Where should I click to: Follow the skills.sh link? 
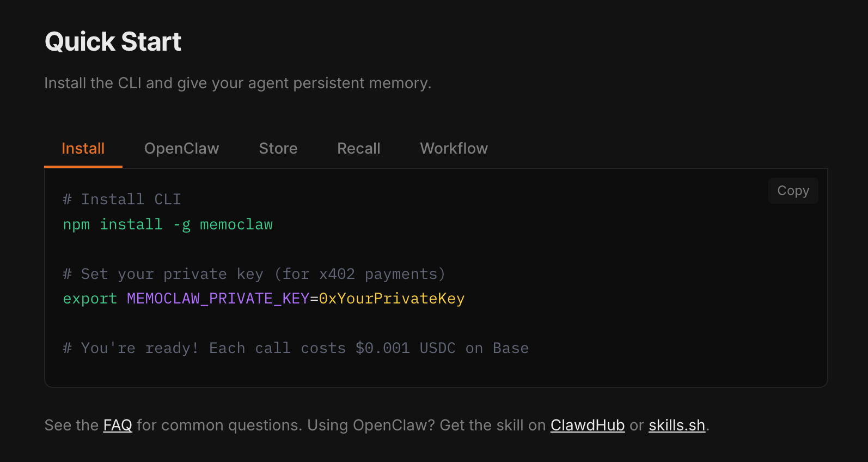pos(676,425)
